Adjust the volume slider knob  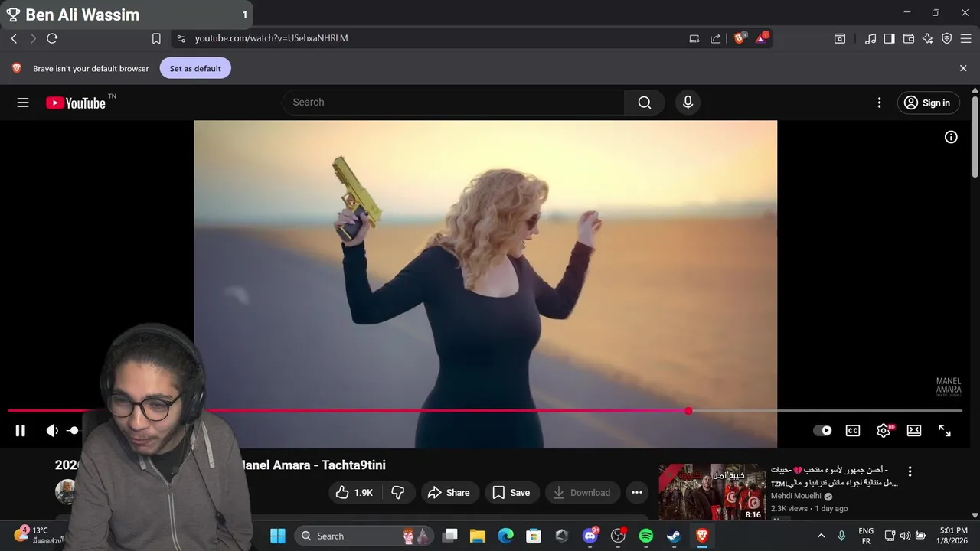click(73, 431)
